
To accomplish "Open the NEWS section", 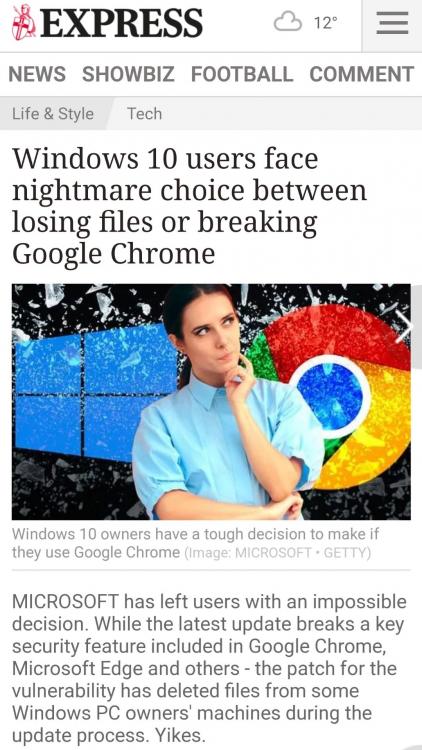I will (37, 74).
